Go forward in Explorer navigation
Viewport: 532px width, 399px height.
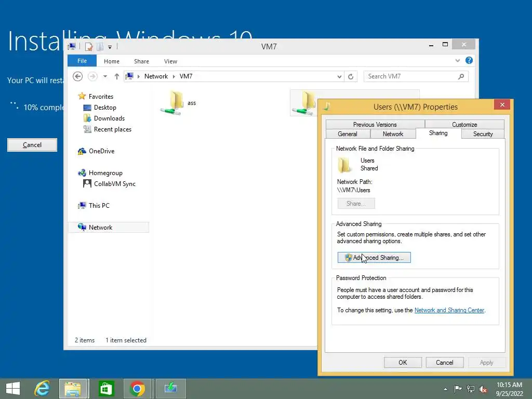(x=92, y=76)
